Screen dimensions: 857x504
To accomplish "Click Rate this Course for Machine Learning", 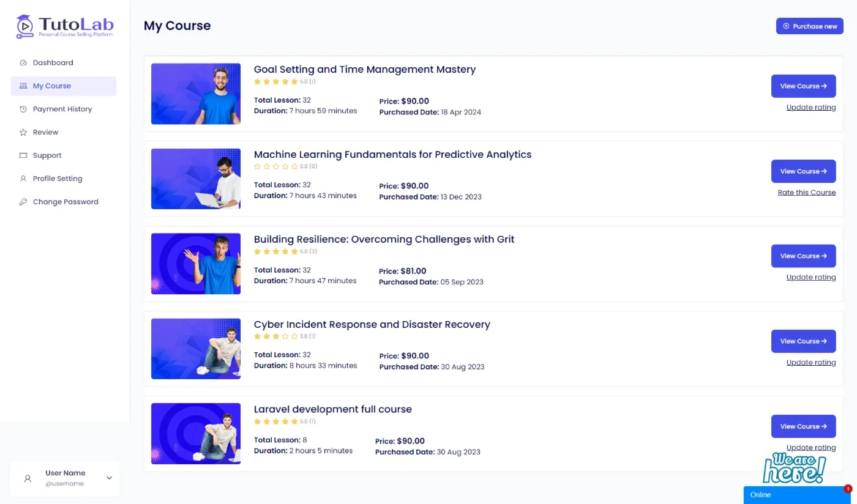I will pyautogui.click(x=806, y=193).
